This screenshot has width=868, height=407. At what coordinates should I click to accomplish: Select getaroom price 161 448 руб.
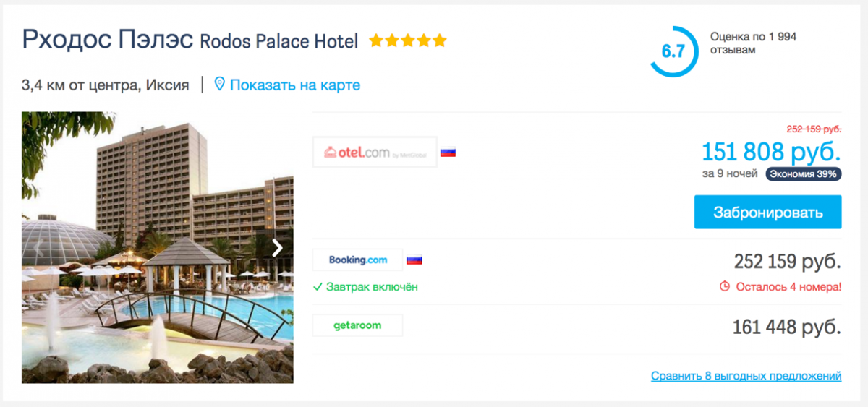786,327
